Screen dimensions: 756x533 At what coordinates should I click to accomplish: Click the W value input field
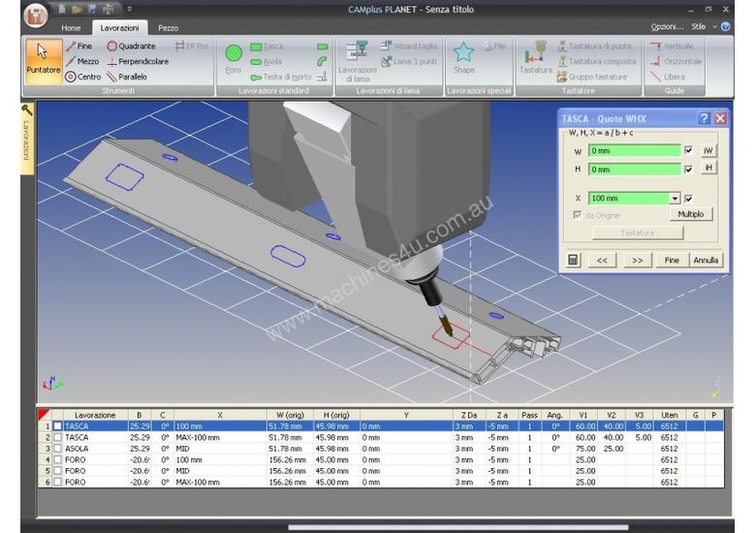pos(635,151)
